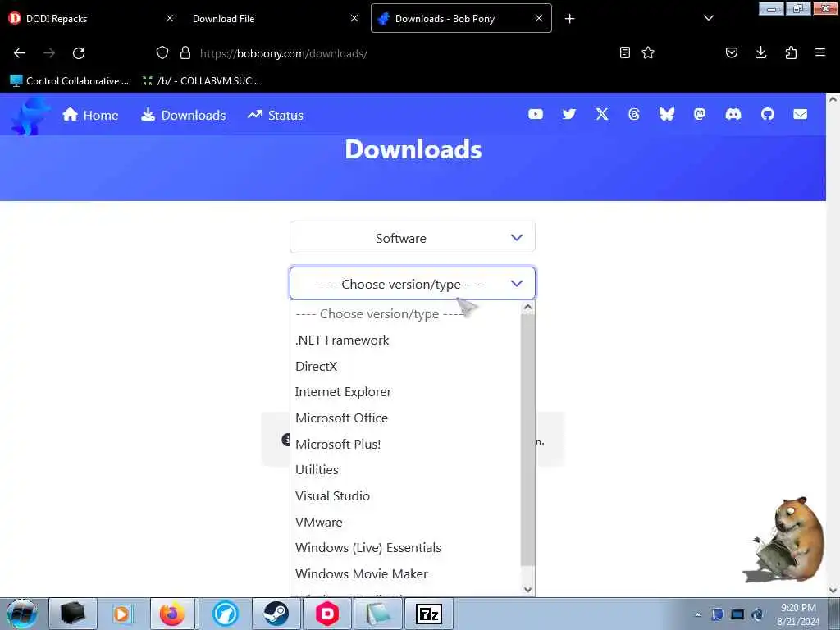The height and width of the screenshot is (630, 840).
Task: Go to Home in the site navbar
Action: point(90,115)
